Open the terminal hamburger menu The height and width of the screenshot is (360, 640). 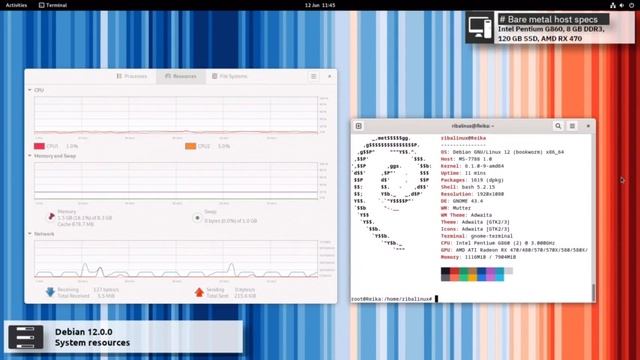[x=572, y=126]
